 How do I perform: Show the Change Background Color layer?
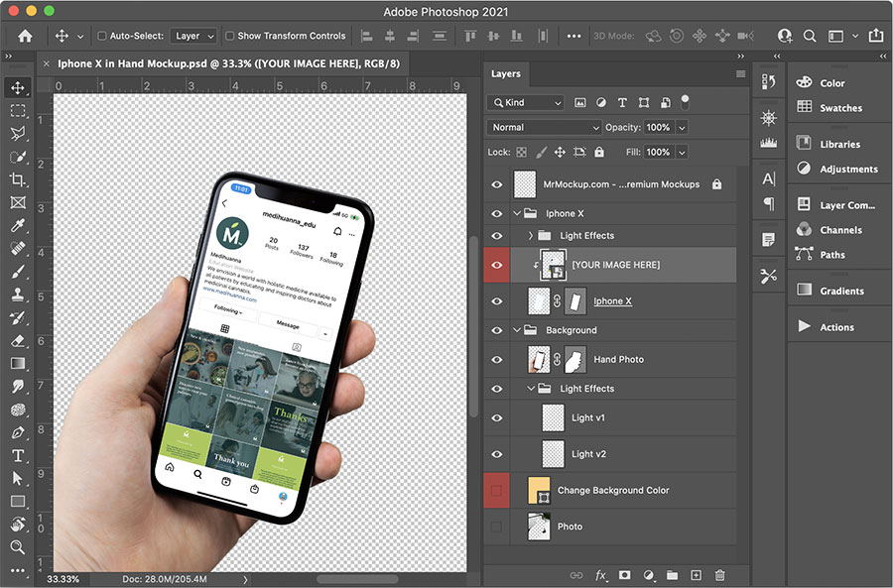[497, 490]
